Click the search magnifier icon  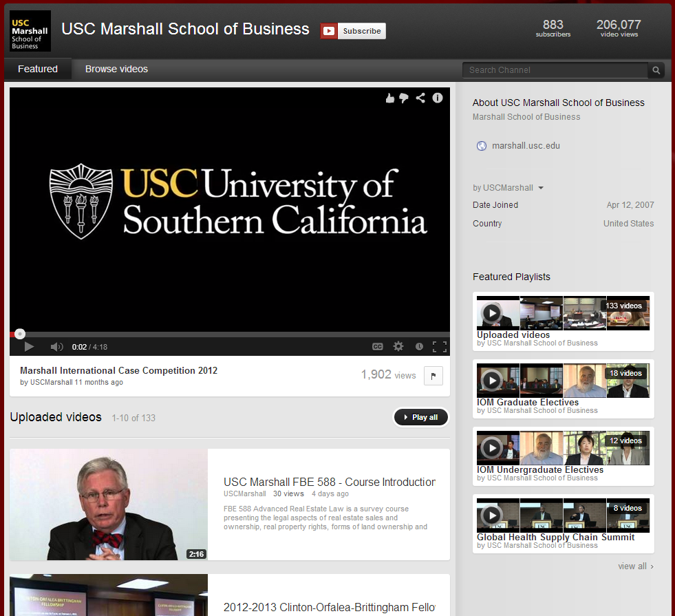[x=656, y=70]
